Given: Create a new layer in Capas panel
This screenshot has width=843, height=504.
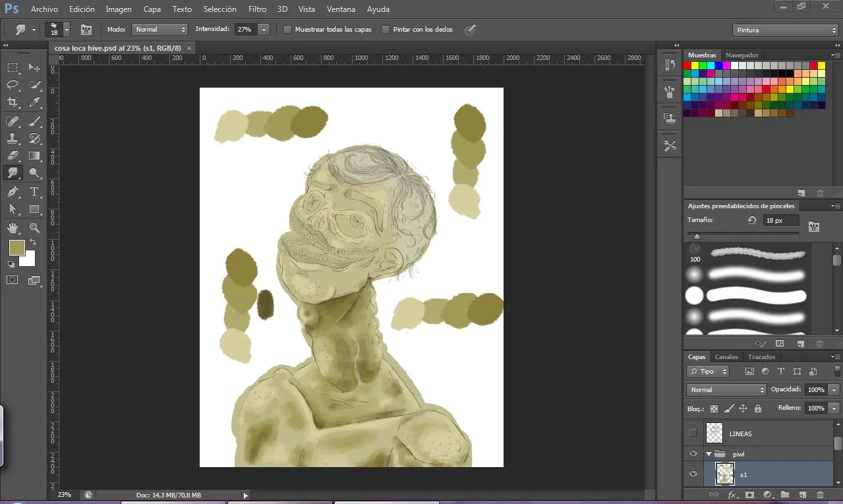Looking at the screenshot, I should pos(802,495).
